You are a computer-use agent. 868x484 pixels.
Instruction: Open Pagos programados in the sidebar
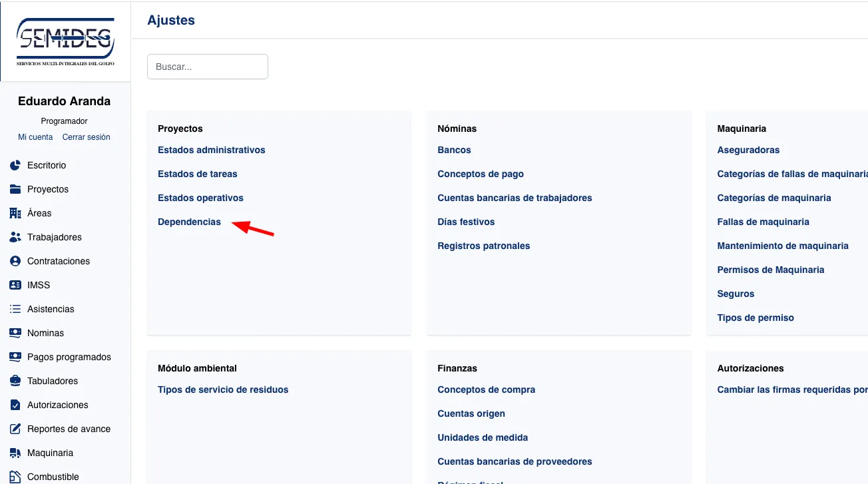click(x=69, y=357)
